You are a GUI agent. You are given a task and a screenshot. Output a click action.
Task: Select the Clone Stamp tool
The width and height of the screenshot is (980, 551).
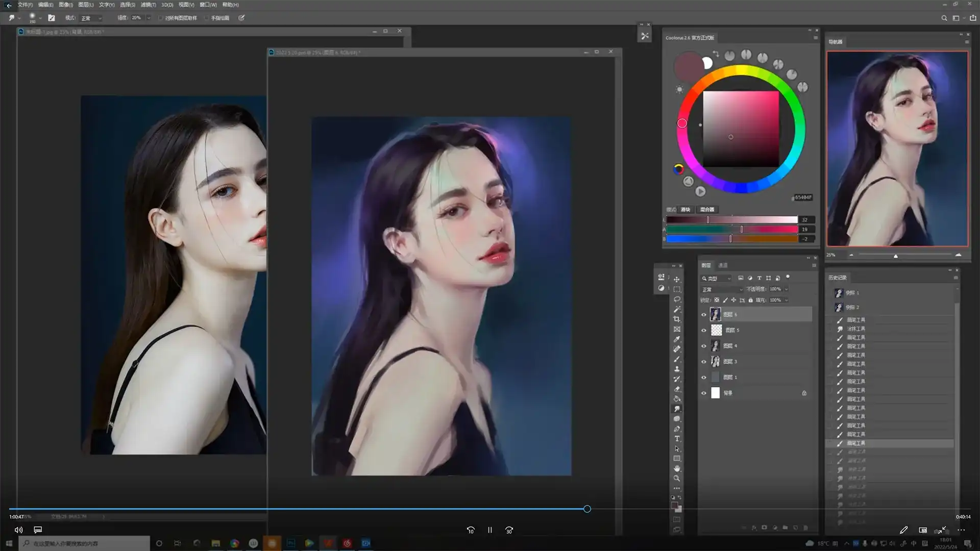coord(677,369)
